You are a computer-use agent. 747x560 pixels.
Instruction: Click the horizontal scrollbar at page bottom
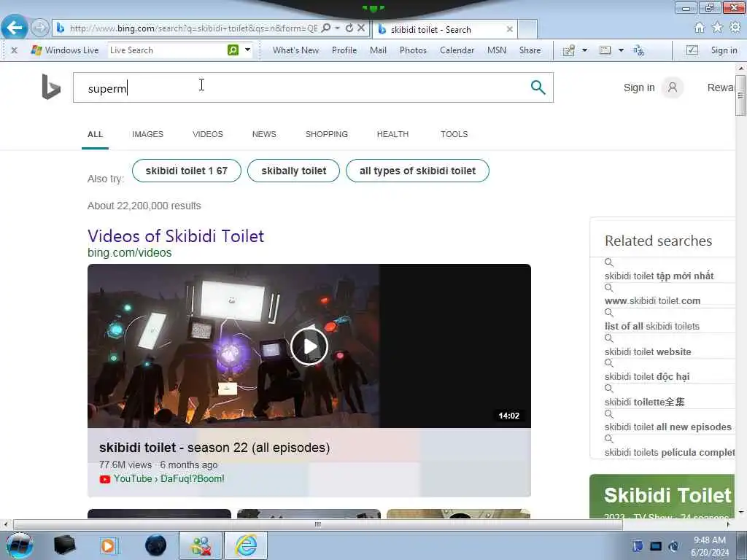tap(318, 524)
